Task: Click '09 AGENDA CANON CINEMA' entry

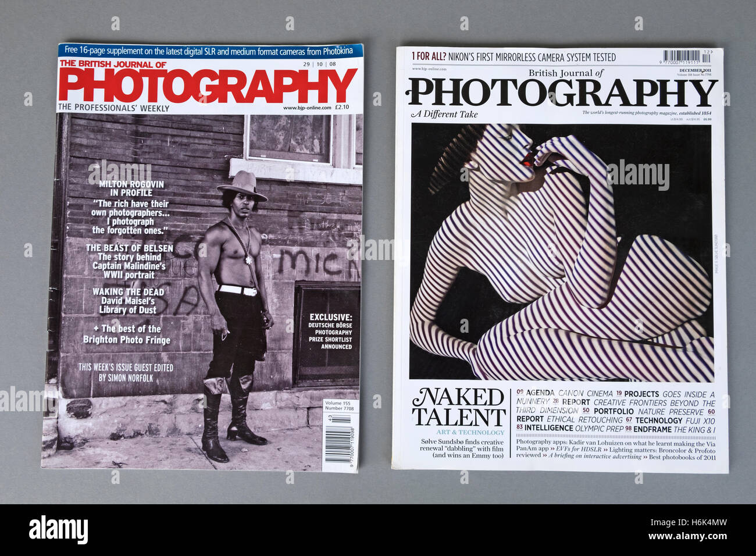Action: pyautogui.click(x=564, y=393)
